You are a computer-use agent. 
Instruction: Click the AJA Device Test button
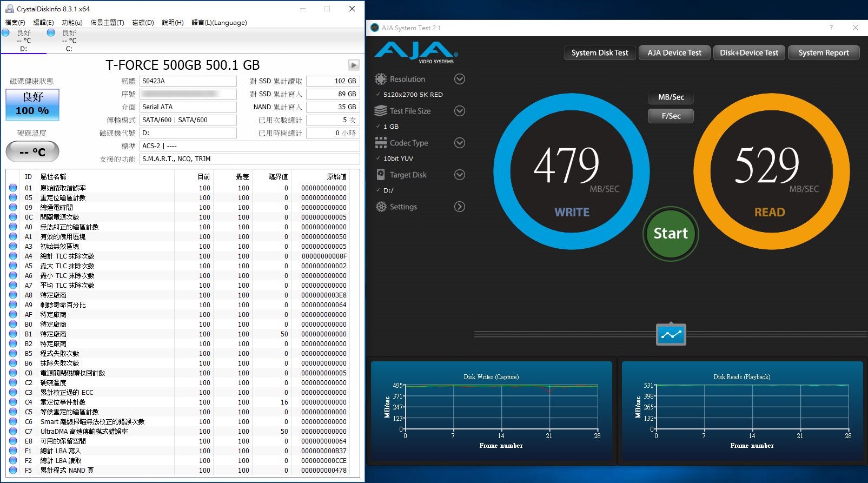pyautogui.click(x=674, y=52)
